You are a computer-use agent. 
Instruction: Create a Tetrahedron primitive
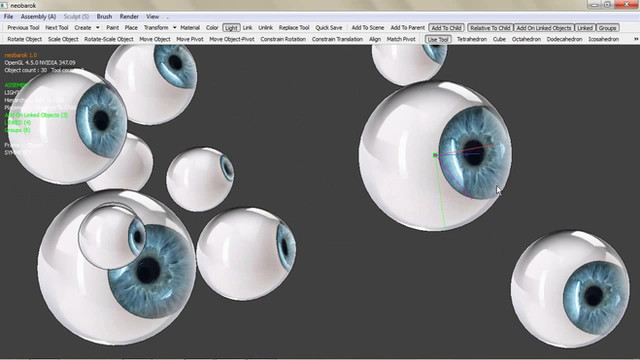click(471, 39)
